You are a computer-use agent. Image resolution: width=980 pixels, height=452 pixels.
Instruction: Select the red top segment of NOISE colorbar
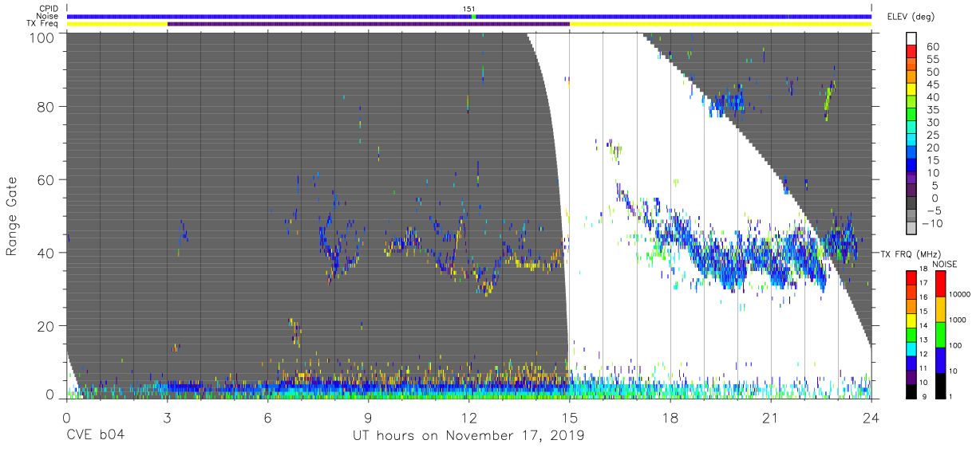(x=941, y=284)
